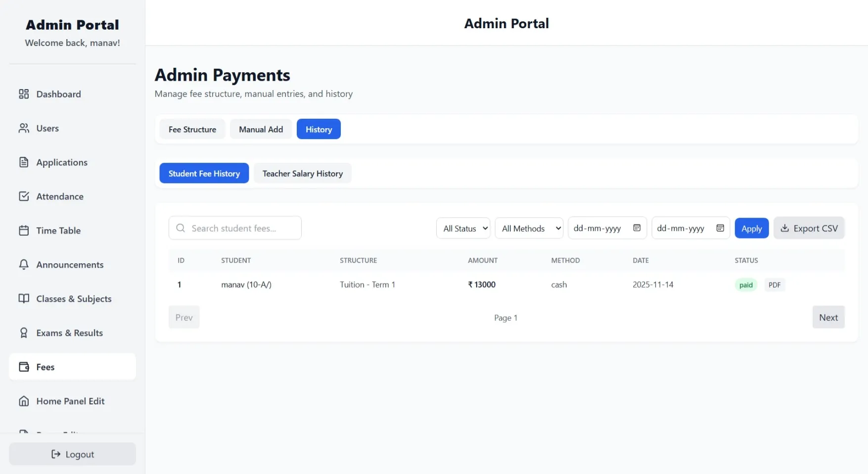
Task: Click the Announcements bell icon
Action: 24,264
